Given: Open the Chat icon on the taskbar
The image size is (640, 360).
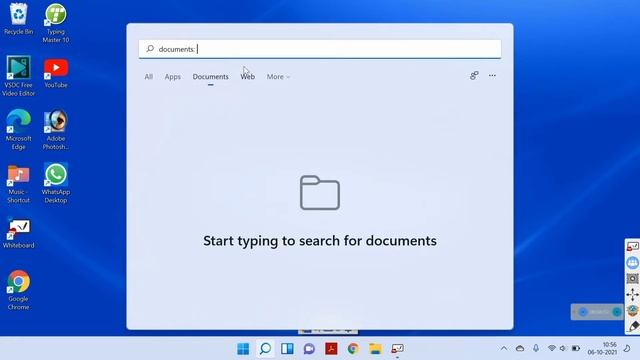Looking at the screenshot, I should (x=309, y=349).
